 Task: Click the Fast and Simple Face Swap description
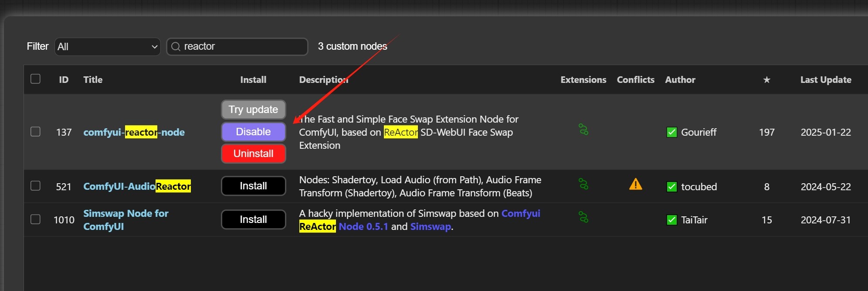tap(409, 132)
